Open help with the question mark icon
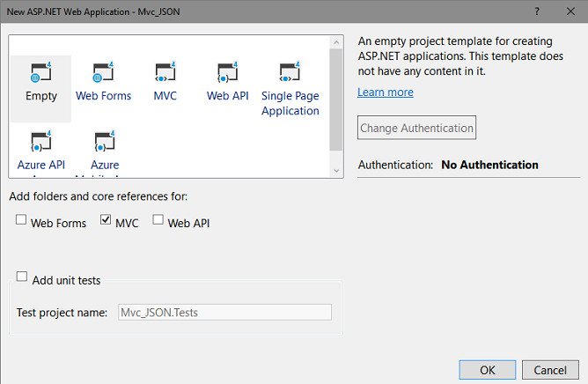This screenshot has height=384, width=588. click(537, 11)
